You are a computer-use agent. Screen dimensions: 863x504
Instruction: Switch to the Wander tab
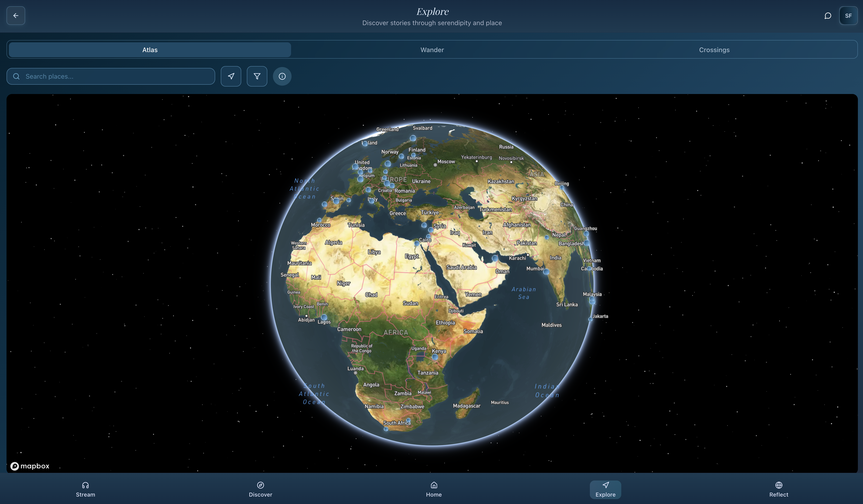tap(432, 50)
